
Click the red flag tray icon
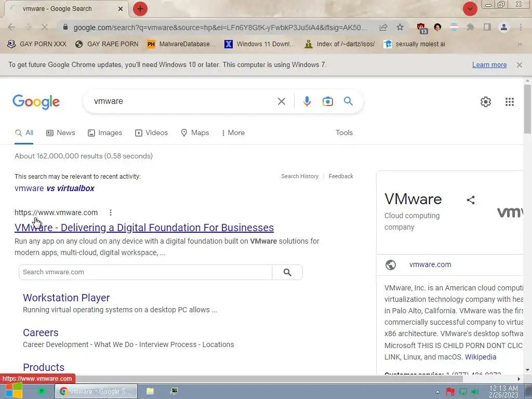pyautogui.click(x=450, y=392)
